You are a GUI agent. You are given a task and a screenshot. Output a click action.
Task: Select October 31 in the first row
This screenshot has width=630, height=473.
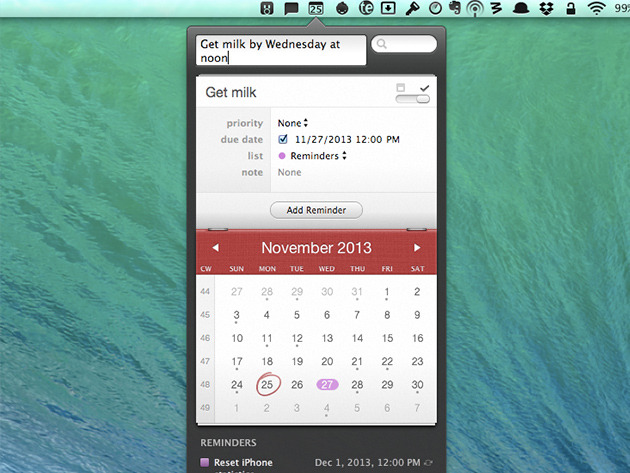point(357,291)
